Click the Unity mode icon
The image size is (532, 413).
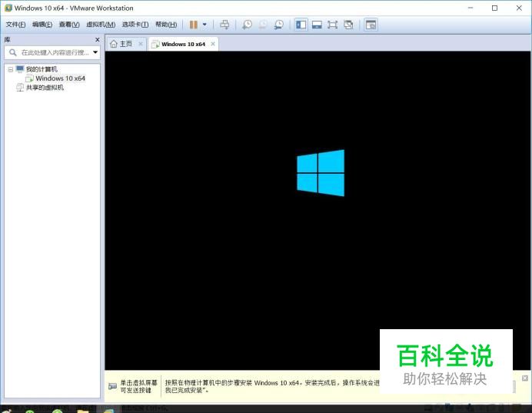pos(348,25)
